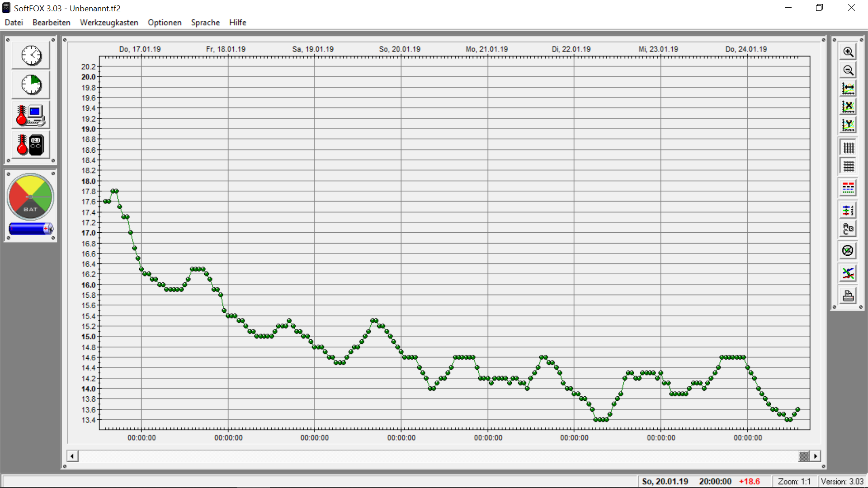Image resolution: width=868 pixels, height=488 pixels.
Task: Click the thermometer with computer icon
Action: point(31,115)
